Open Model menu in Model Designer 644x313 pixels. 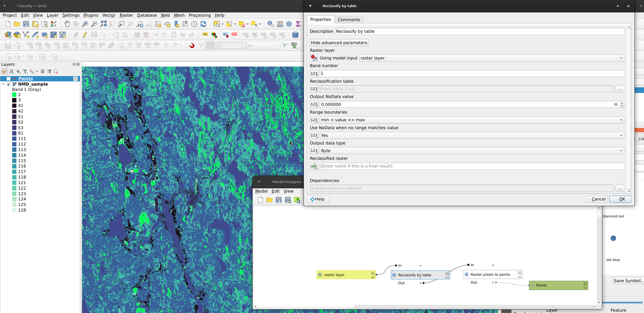click(x=261, y=191)
